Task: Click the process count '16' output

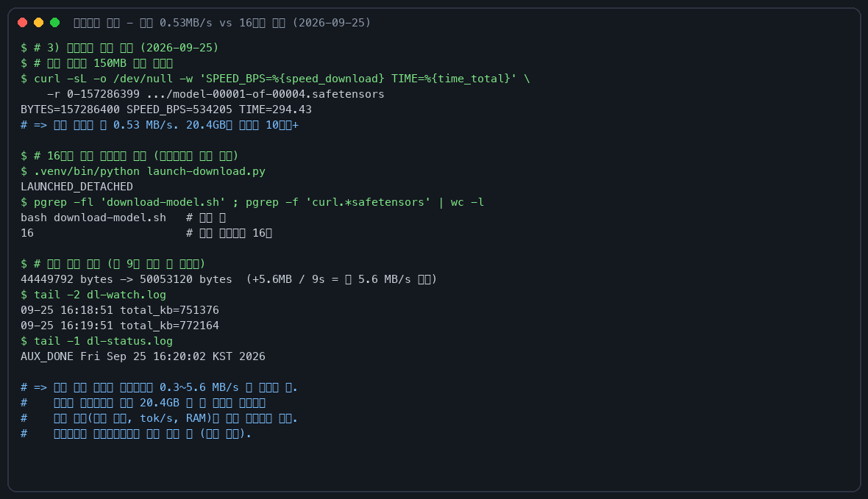Action: pos(27,234)
